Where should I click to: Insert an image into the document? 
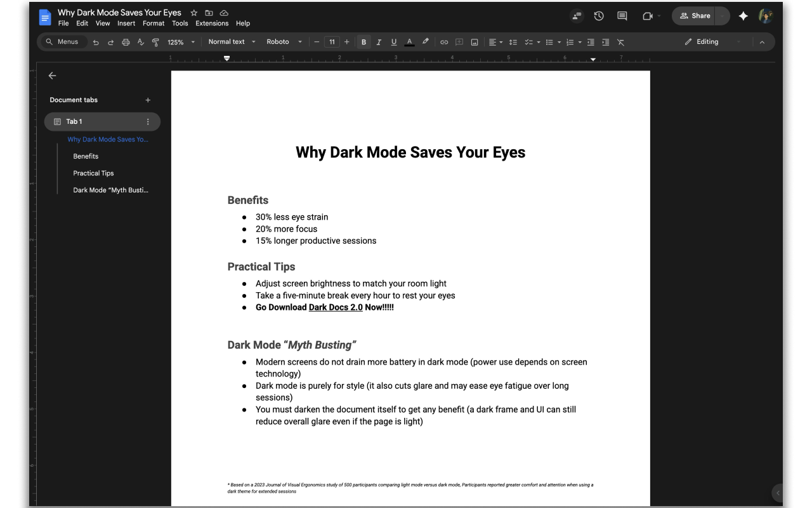pyautogui.click(x=475, y=42)
